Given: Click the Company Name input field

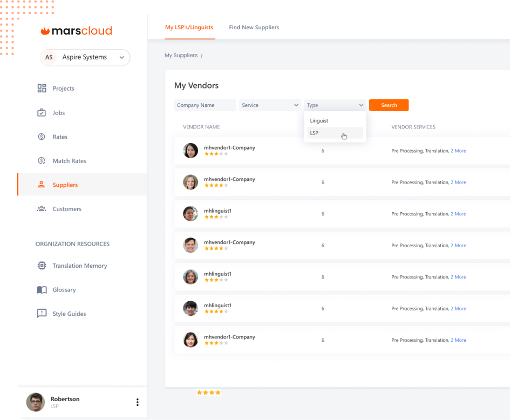Looking at the screenshot, I should [205, 105].
